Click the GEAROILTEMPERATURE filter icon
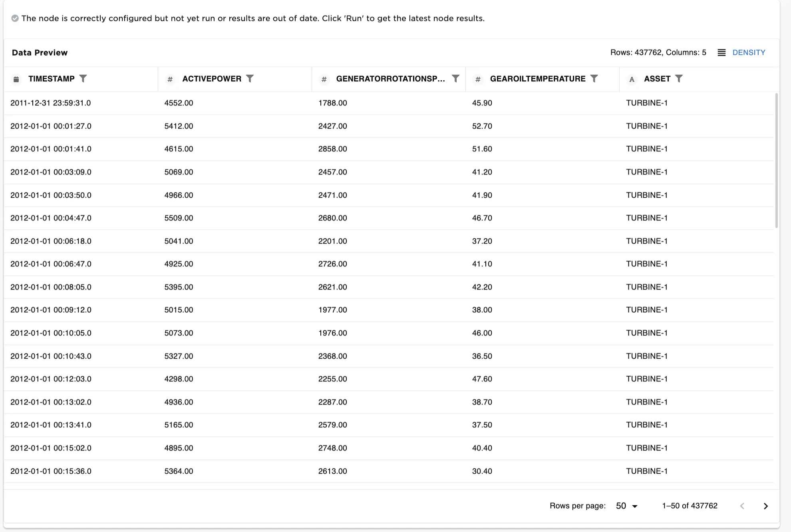791x532 pixels. 594,79
